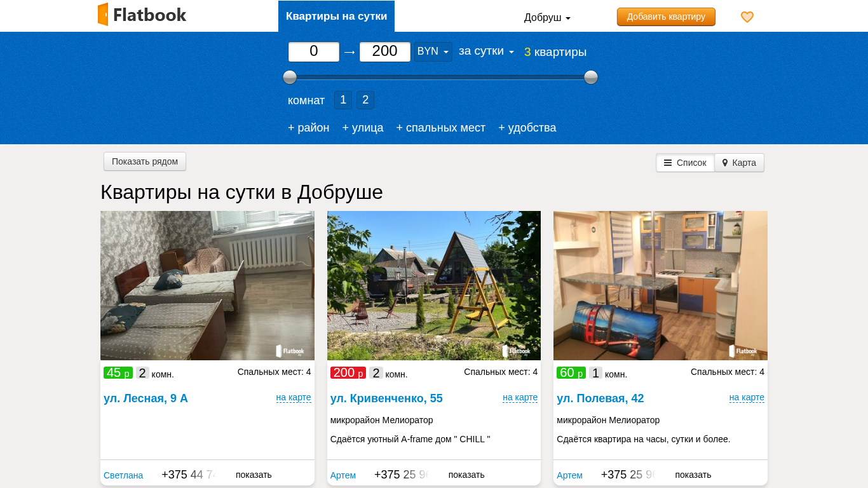This screenshot has width=868, height=488.
Task: Open the за сутки period dropdown
Action: click(486, 51)
